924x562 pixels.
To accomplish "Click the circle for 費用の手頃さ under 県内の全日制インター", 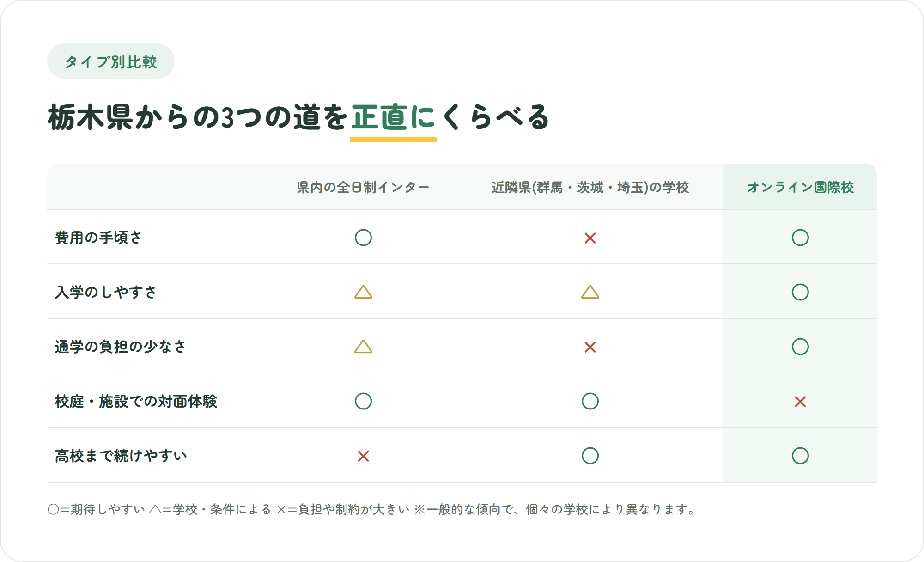I will click(363, 238).
